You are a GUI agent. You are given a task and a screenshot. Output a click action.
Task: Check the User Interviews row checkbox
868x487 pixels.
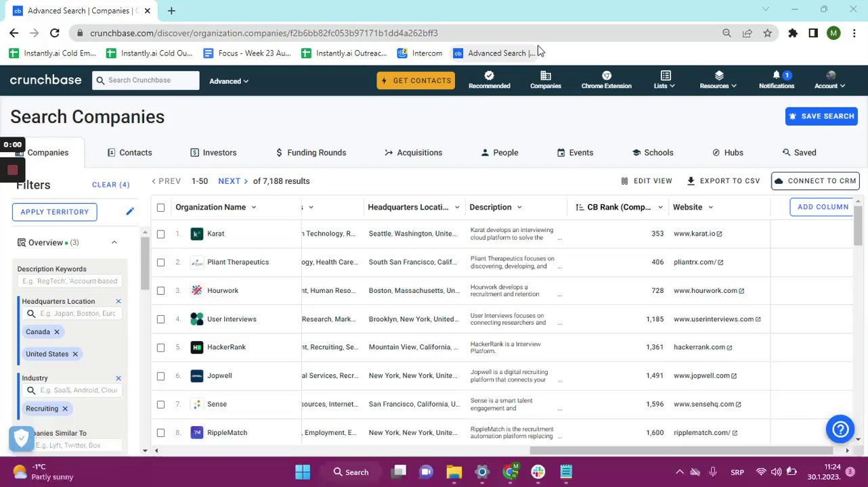[x=160, y=319]
